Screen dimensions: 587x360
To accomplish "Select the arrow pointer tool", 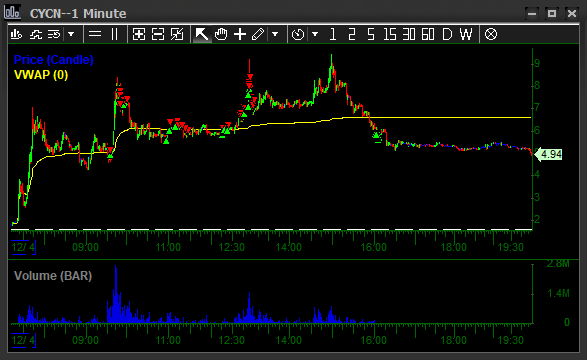I will [x=201, y=34].
